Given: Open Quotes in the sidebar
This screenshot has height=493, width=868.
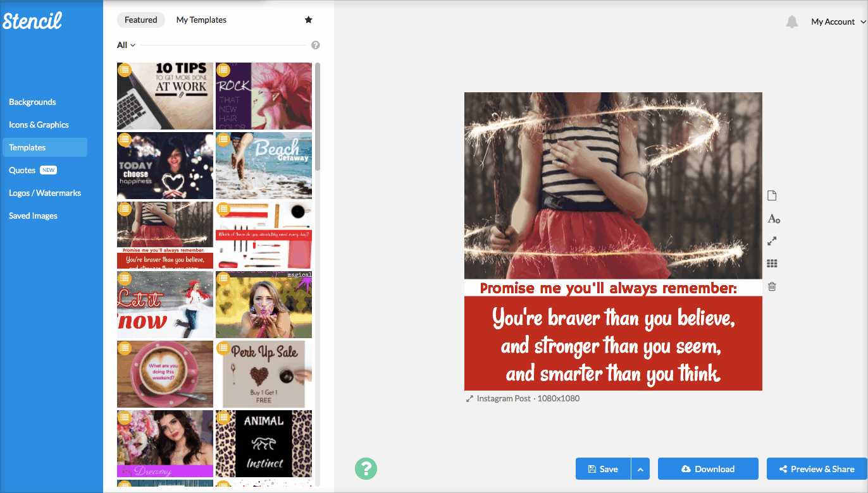Looking at the screenshot, I should point(22,170).
